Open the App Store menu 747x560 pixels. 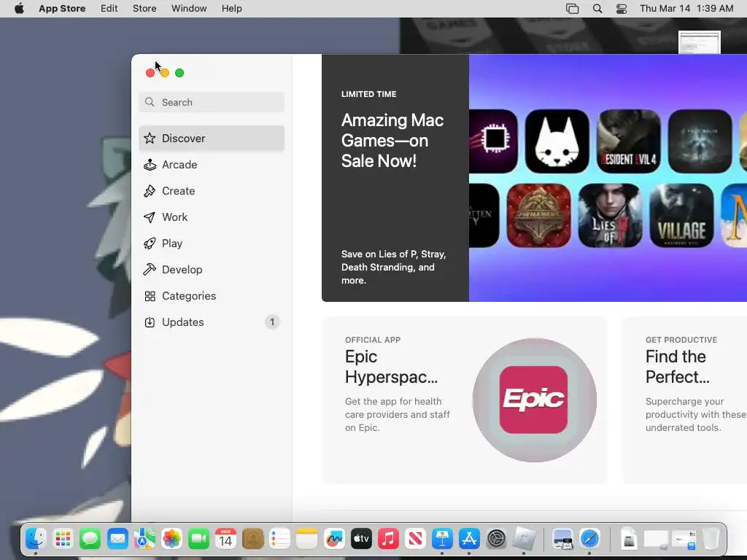pyautogui.click(x=62, y=9)
